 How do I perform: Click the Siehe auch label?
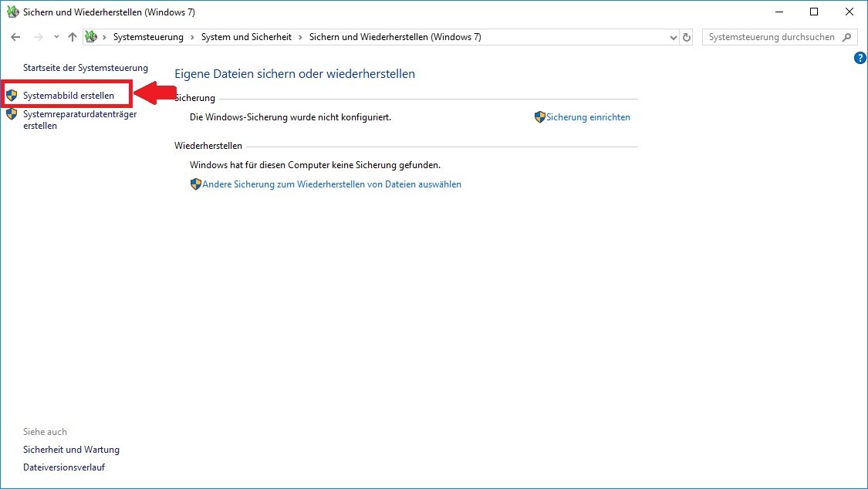tap(45, 432)
